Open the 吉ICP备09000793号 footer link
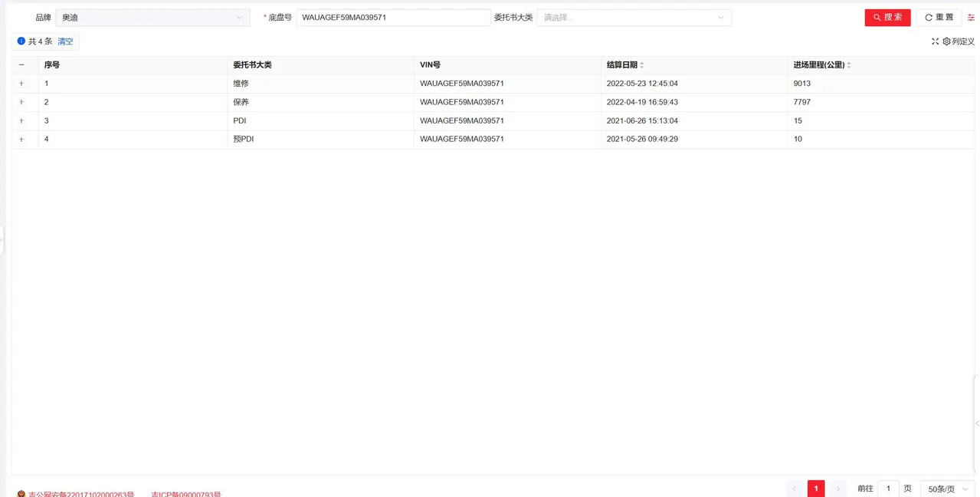980x497 pixels. (186, 494)
